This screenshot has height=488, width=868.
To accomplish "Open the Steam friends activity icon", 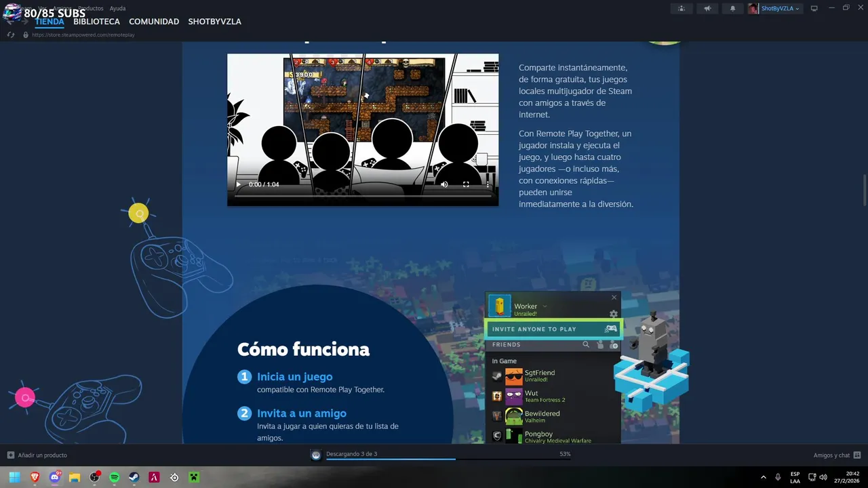I will point(682,8).
